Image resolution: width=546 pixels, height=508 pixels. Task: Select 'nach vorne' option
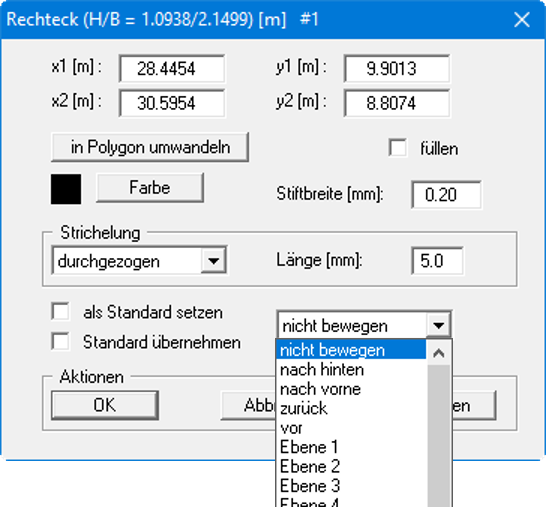pyautogui.click(x=351, y=389)
